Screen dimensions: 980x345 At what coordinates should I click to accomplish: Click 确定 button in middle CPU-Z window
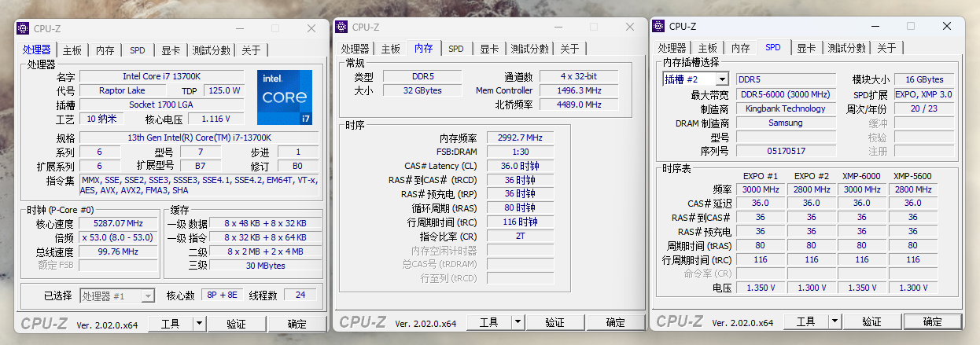[x=616, y=322]
